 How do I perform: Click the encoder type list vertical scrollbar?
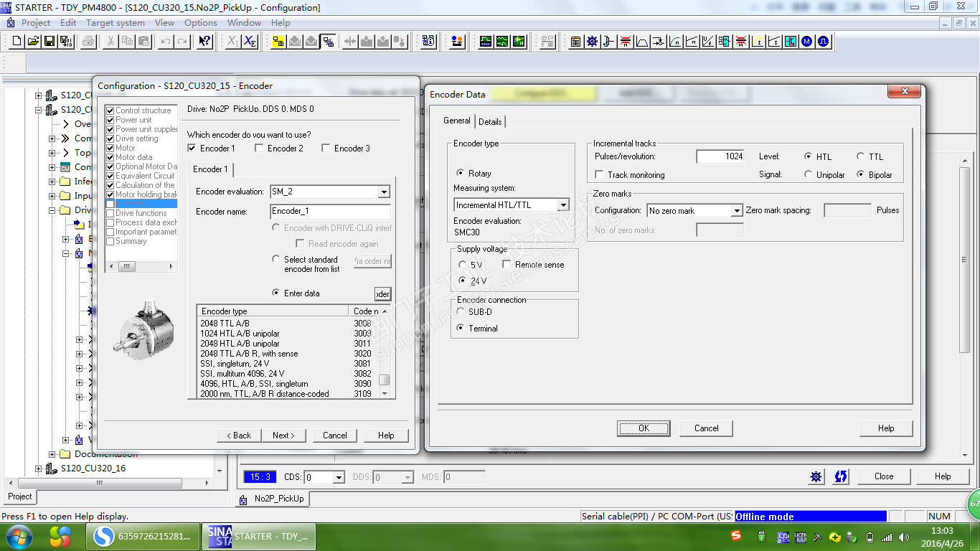385,352
